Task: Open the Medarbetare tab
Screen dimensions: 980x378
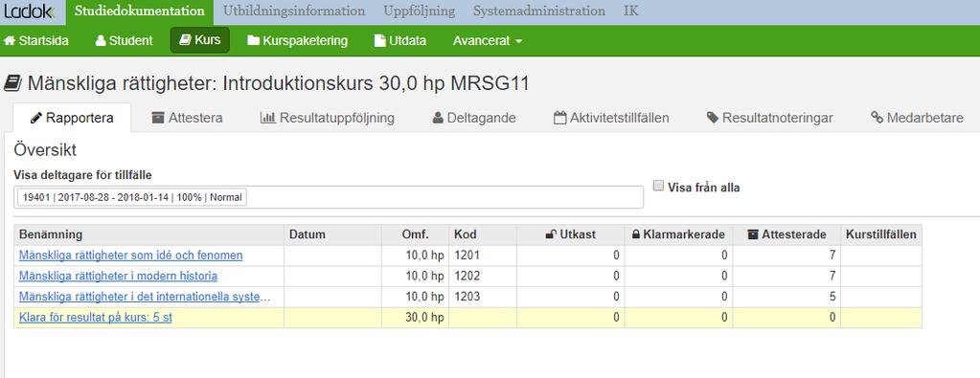Action: click(917, 118)
